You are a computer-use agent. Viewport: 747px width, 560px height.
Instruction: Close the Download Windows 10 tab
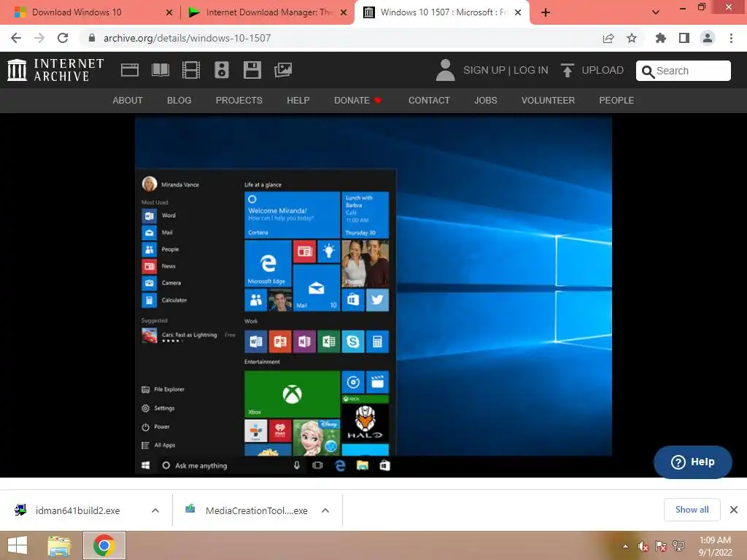click(x=169, y=12)
